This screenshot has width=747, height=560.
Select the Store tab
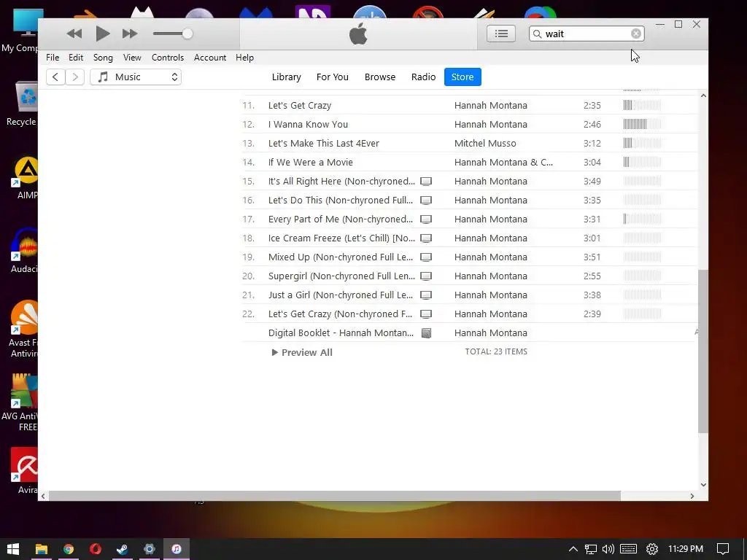(462, 77)
